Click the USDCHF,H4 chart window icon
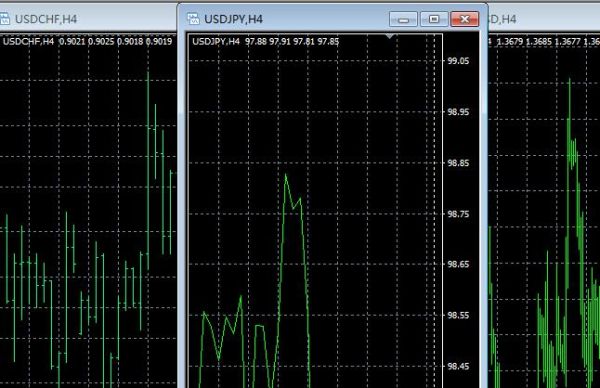600x388 pixels. point(4,19)
